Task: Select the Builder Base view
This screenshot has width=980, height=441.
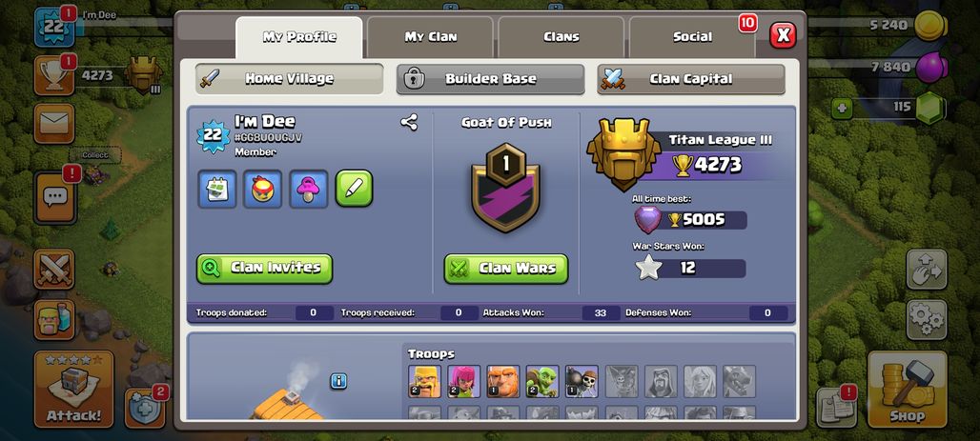Action: tap(491, 79)
